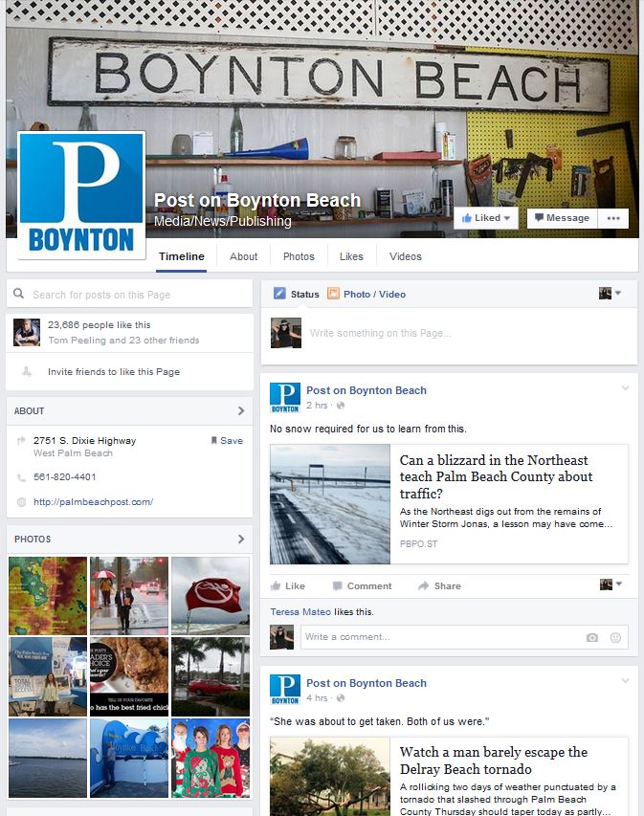The image size is (644, 816).
Task: Open the red no-swimming flag photo
Action: coord(211,596)
